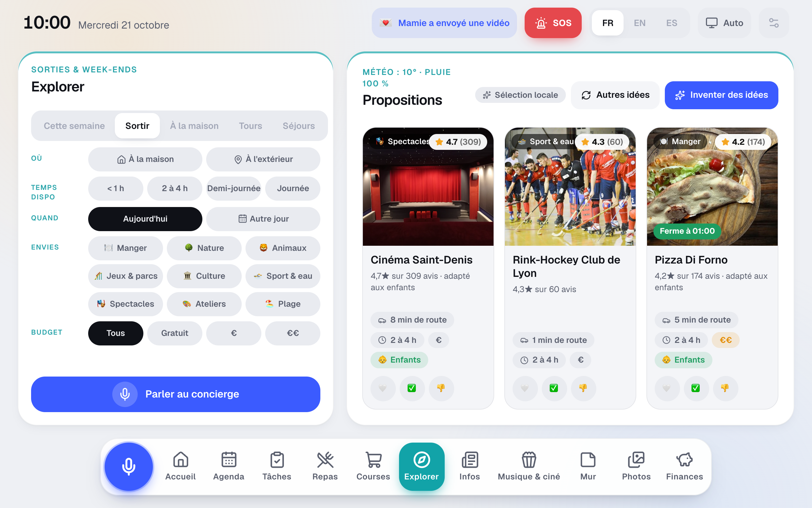Select the Manger envie filter
Screen dimensions: 812x508
point(126,248)
